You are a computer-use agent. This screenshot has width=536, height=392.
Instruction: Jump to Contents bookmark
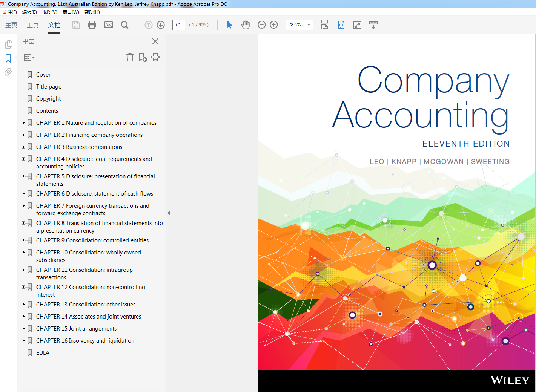pyautogui.click(x=47, y=111)
